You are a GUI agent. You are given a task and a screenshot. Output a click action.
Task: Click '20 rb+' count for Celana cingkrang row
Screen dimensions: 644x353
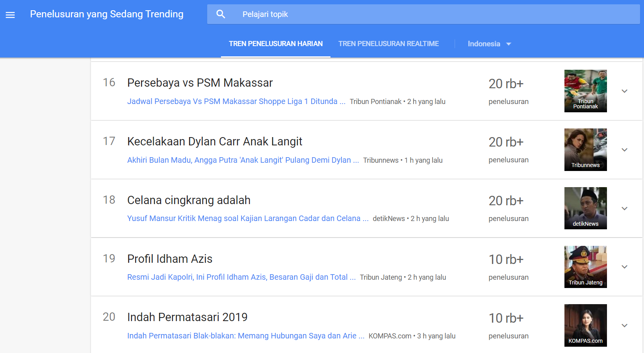point(506,201)
